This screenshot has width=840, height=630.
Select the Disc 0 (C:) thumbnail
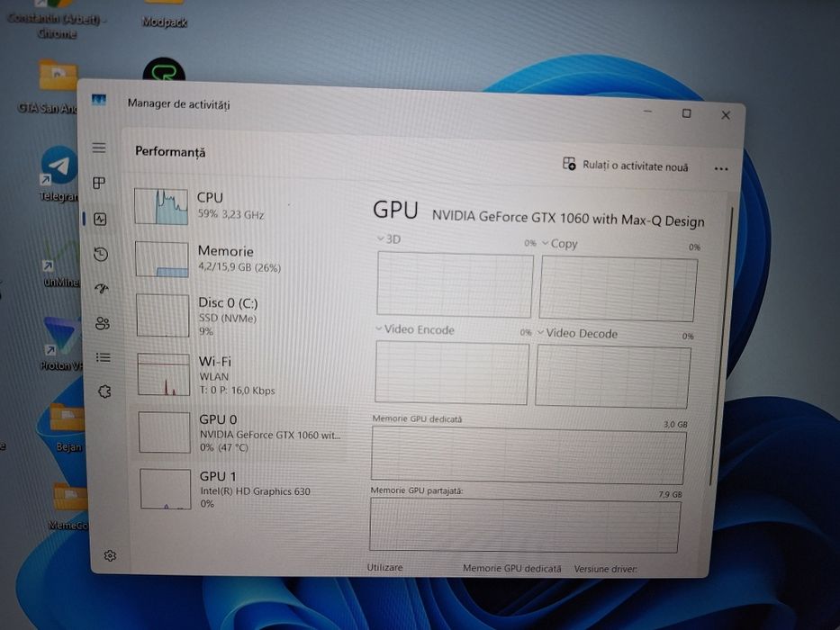pyautogui.click(x=163, y=316)
